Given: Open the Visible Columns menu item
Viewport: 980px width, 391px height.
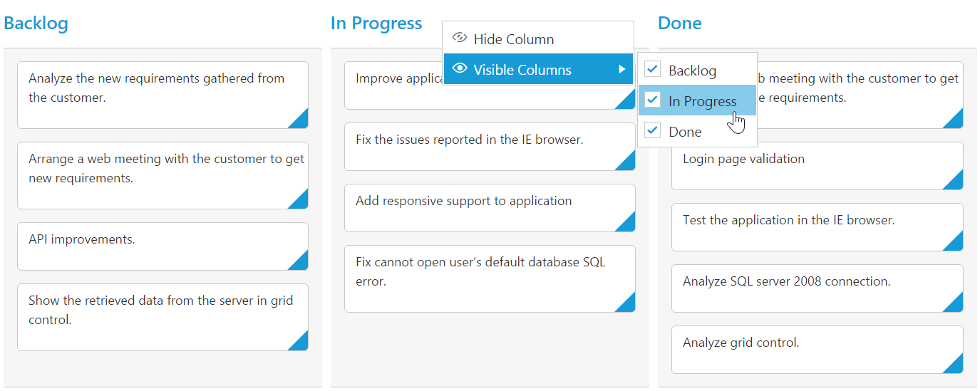Looking at the screenshot, I should coord(522,70).
